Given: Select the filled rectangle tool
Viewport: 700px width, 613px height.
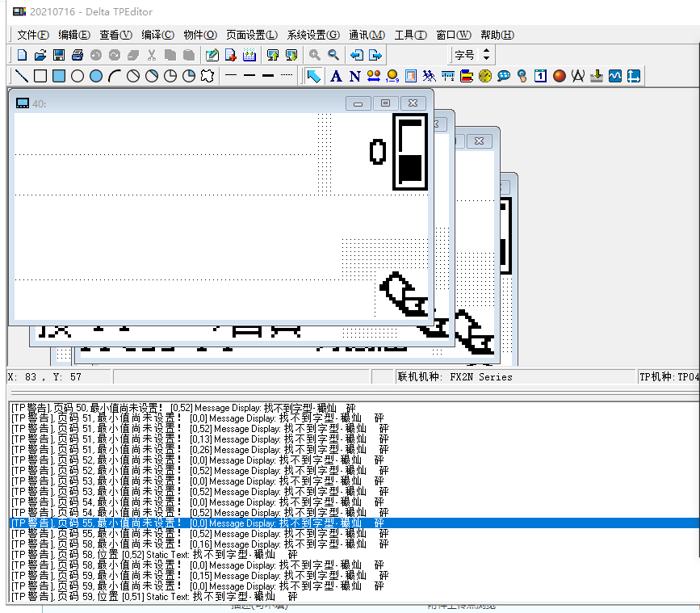Looking at the screenshot, I should pos(59,76).
